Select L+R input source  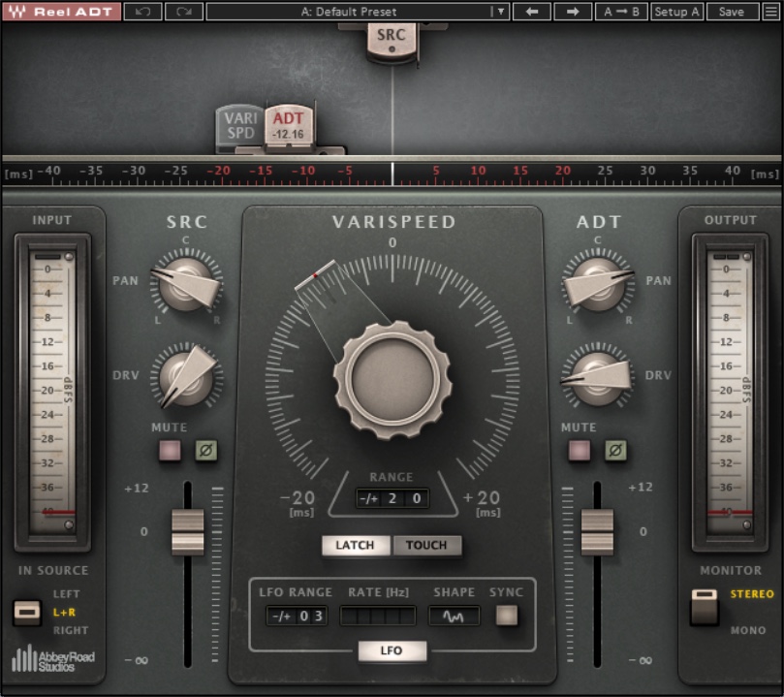[64, 613]
